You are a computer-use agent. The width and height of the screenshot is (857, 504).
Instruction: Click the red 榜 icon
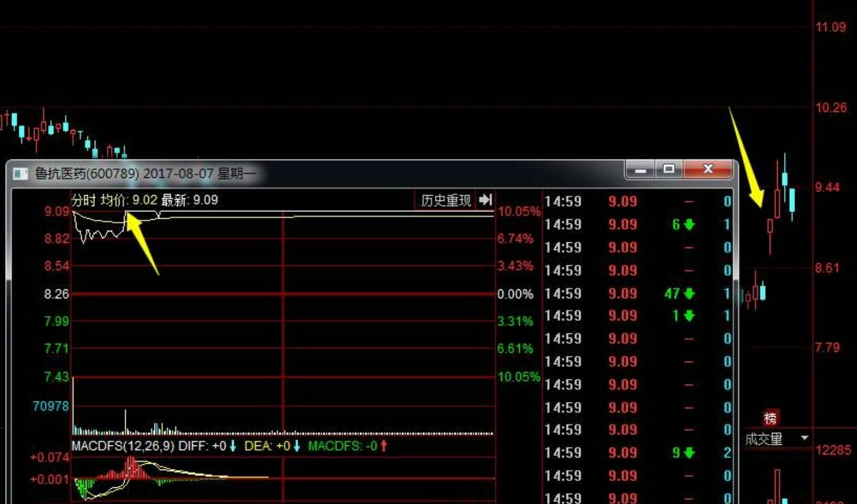(770, 418)
